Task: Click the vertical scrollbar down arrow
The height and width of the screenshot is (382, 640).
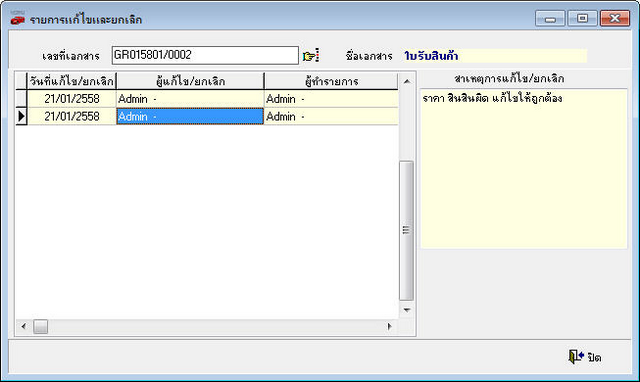Action: (407, 310)
